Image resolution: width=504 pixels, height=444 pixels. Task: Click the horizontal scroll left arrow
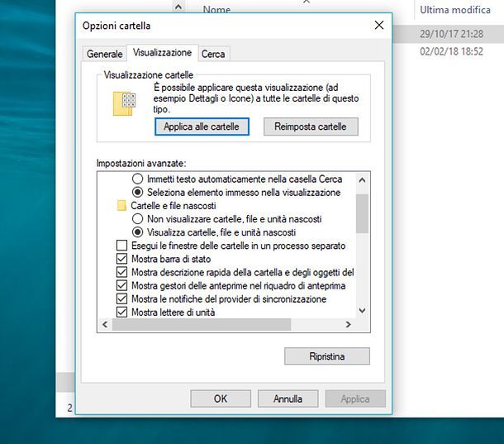point(105,324)
